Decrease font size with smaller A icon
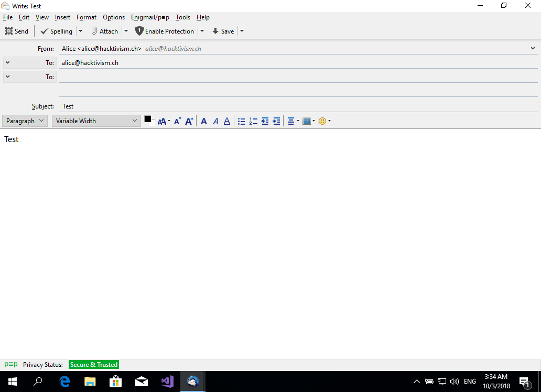Image resolution: width=541 pixels, height=392 pixels. (x=177, y=121)
